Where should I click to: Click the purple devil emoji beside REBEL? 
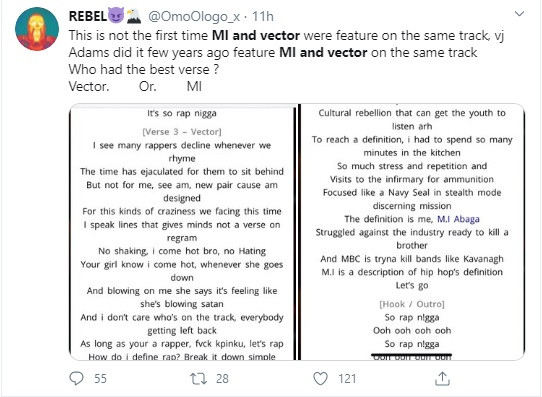coord(116,16)
